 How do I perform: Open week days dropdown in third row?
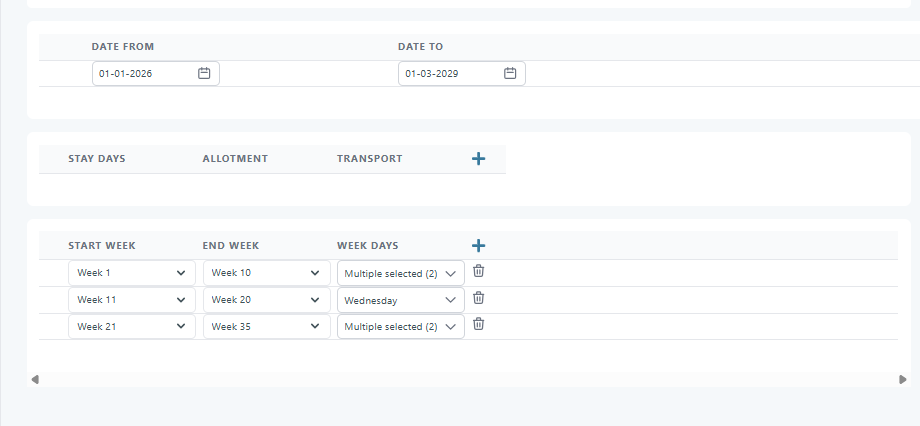tap(400, 327)
